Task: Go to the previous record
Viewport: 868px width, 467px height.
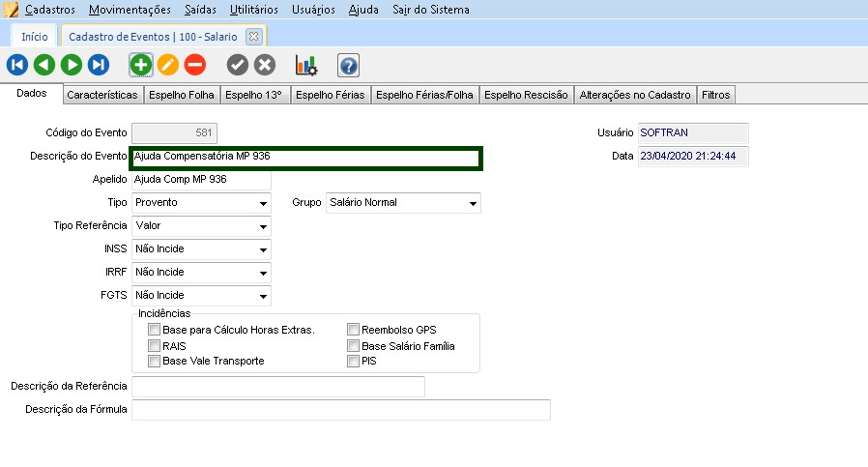Action: (44, 65)
